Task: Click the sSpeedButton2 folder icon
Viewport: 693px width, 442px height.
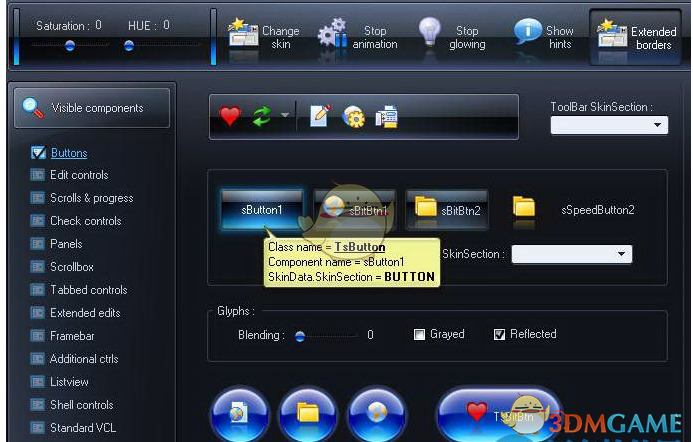Action: [x=524, y=208]
